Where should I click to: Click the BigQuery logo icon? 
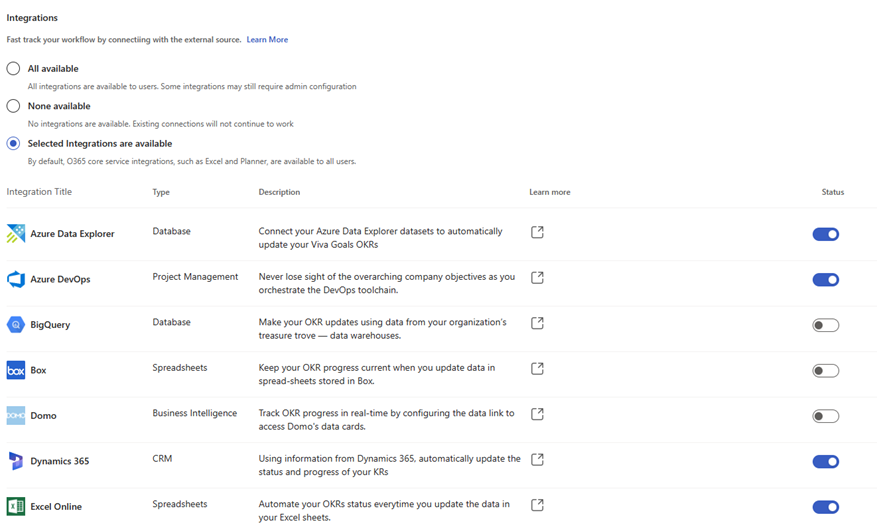16,324
